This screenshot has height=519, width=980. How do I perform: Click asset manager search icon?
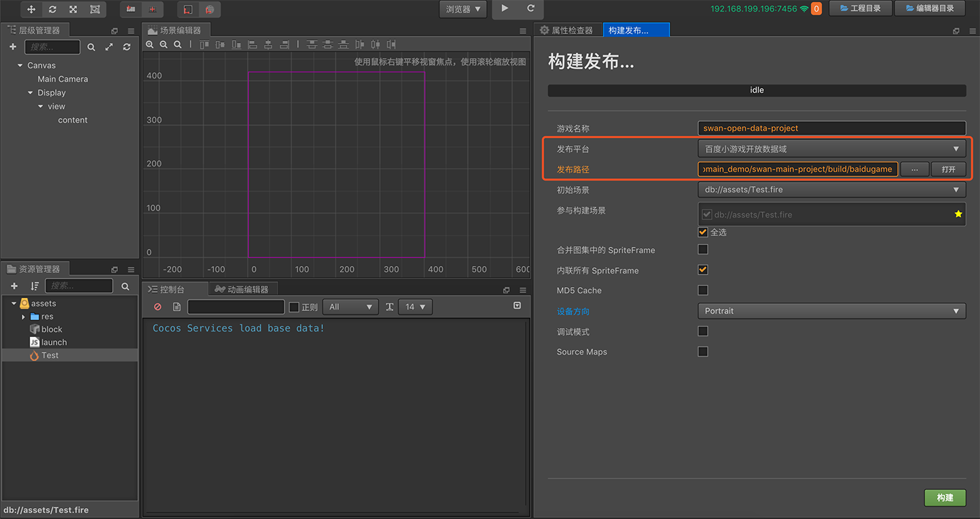click(x=125, y=286)
